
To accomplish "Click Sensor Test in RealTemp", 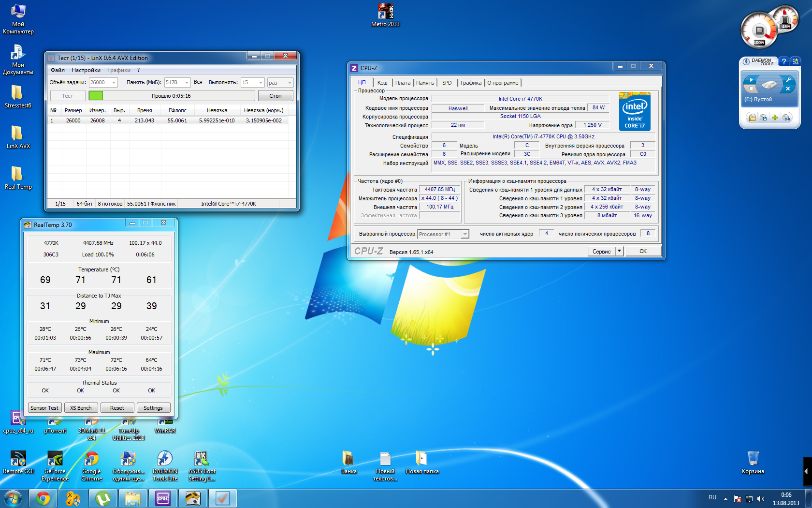I will [44, 408].
